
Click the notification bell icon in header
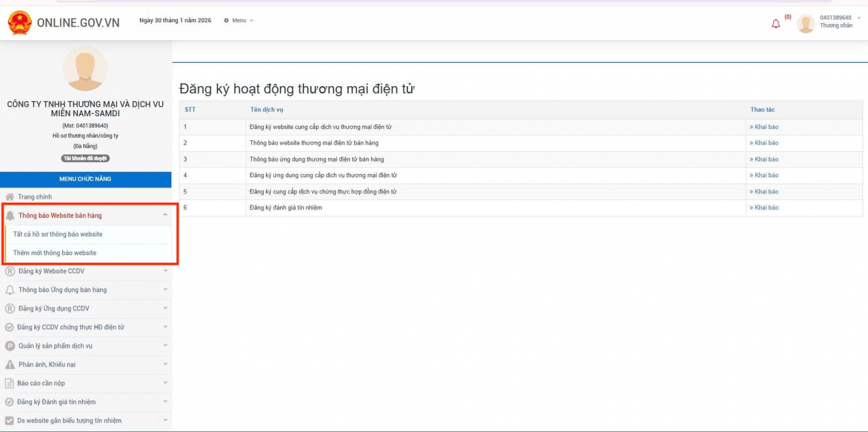776,24
